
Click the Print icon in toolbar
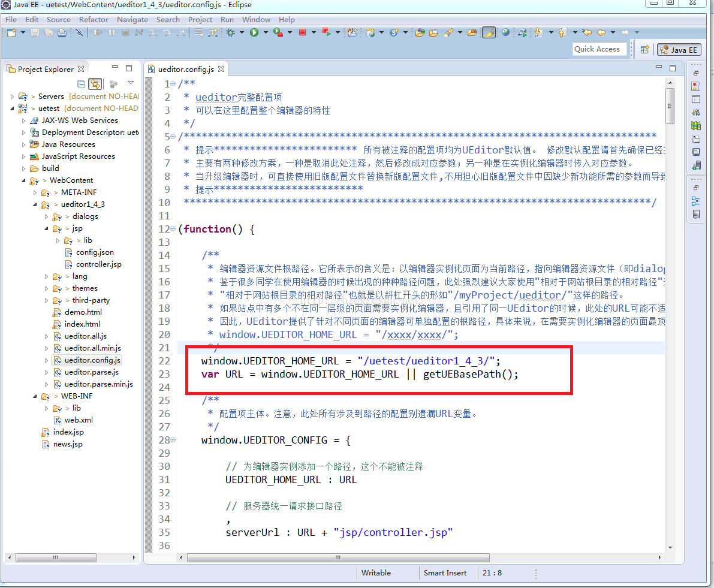coord(62,32)
